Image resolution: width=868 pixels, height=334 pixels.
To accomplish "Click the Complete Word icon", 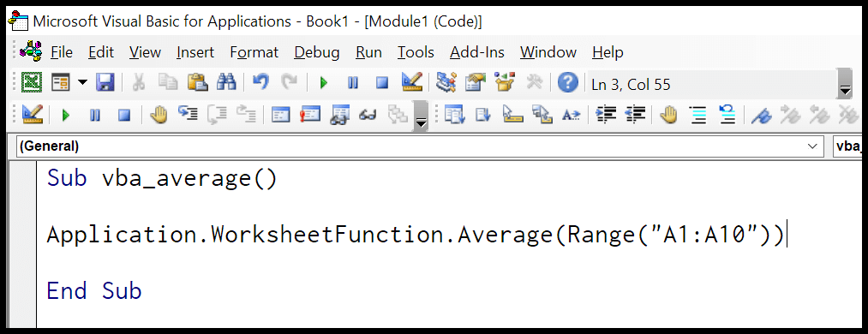I will [572, 115].
